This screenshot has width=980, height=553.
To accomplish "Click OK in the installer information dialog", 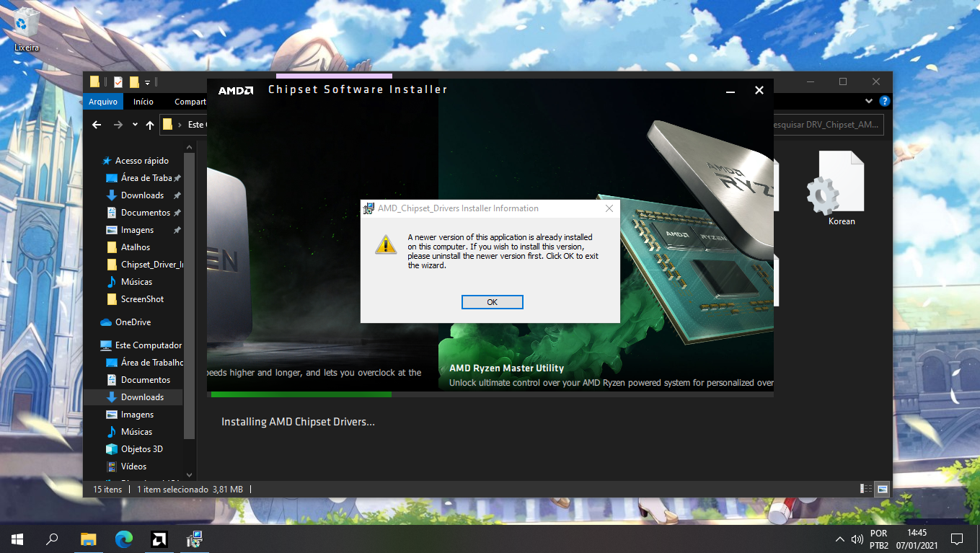I will [492, 302].
